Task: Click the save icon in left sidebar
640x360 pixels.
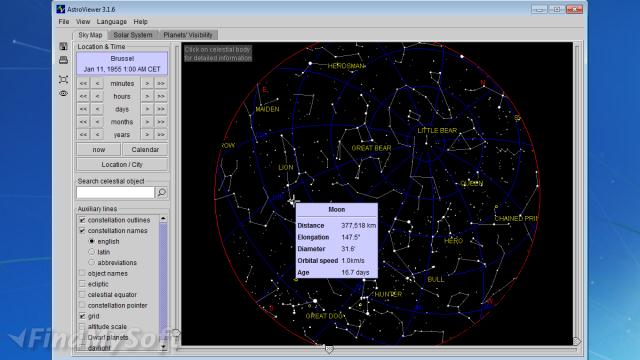Action: coord(63,46)
